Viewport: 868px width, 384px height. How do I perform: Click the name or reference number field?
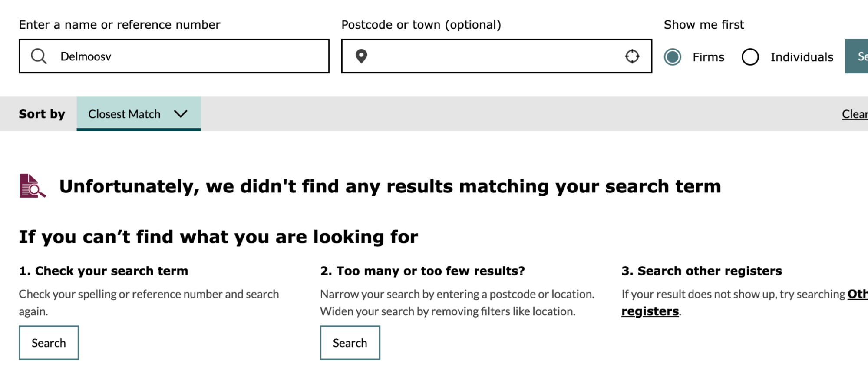(x=174, y=56)
